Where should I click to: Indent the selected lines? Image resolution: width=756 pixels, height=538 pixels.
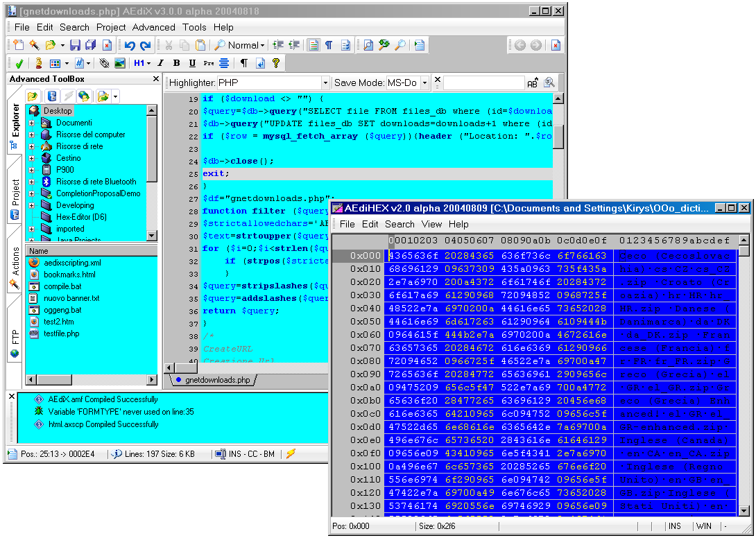tap(278, 45)
